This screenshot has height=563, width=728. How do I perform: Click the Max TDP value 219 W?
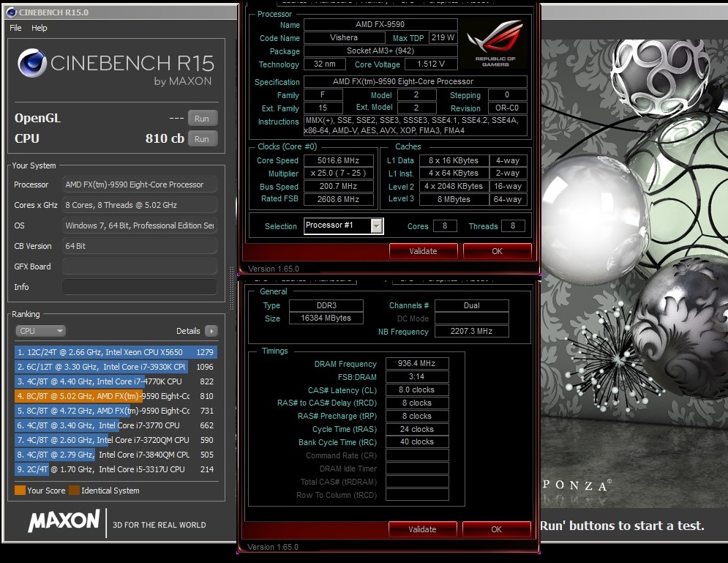coord(443,37)
